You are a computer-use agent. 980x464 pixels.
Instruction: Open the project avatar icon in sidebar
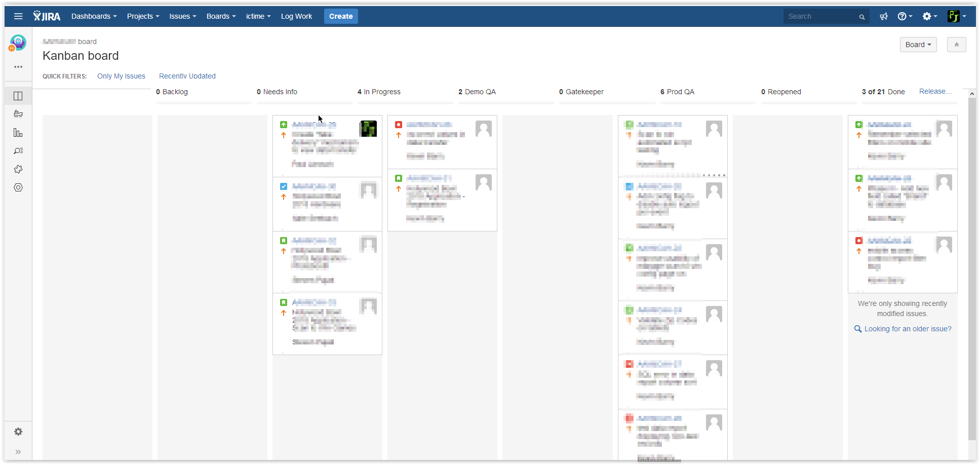(x=18, y=43)
